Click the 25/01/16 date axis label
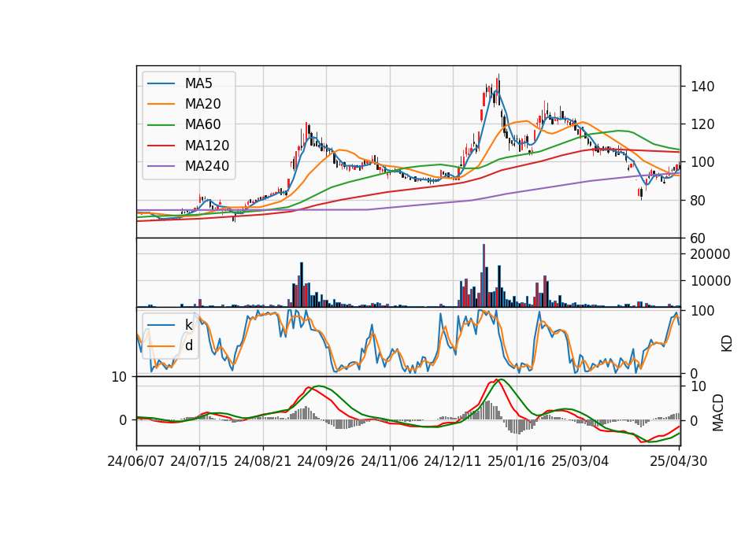 coord(517,461)
